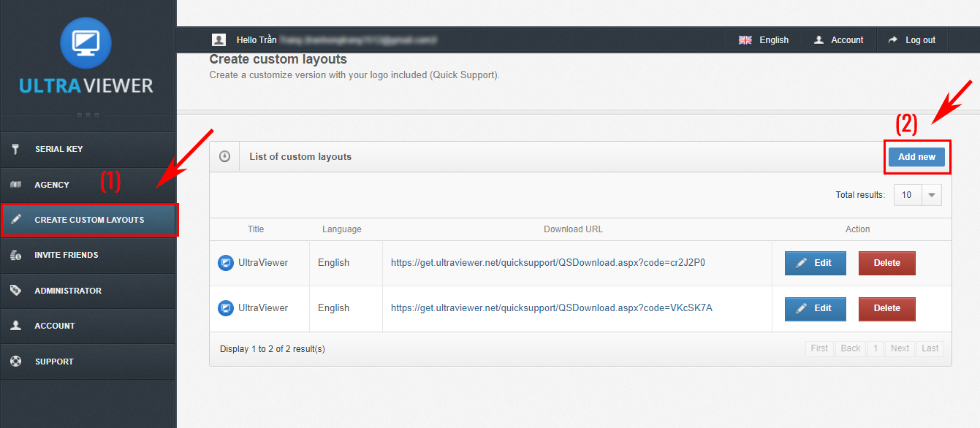Click the Language column header
This screenshot has width=980, height=428.
click(342, 229)
